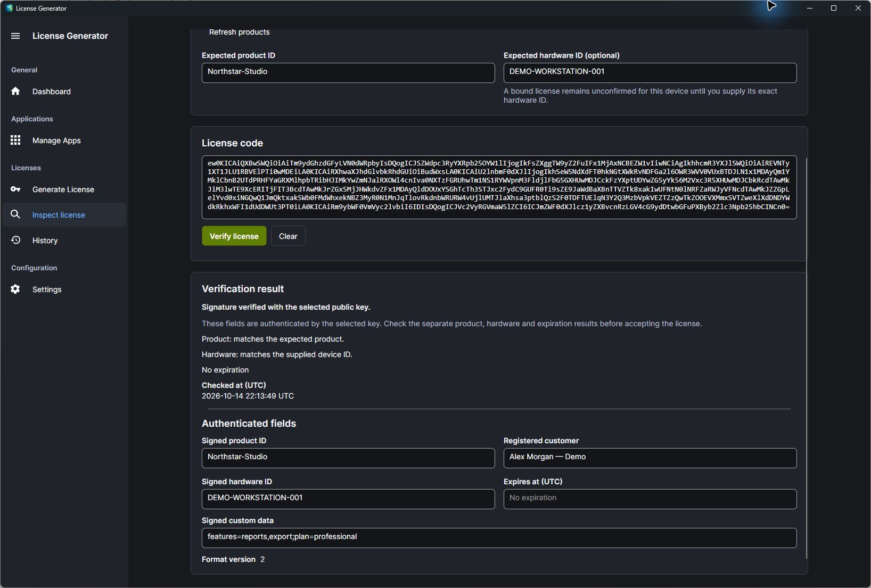Focus the Expected product ID field
The height and width of the screenshot is (588, 871).
tap(348, 73)
